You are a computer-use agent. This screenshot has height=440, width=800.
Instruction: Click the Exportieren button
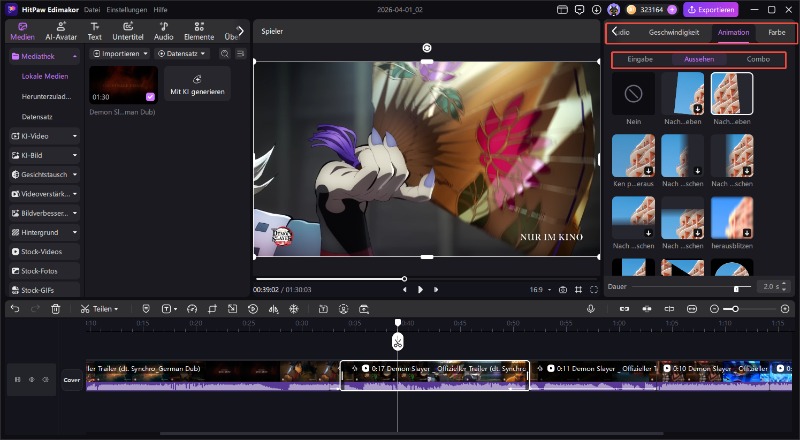click(x=711, y=10)
